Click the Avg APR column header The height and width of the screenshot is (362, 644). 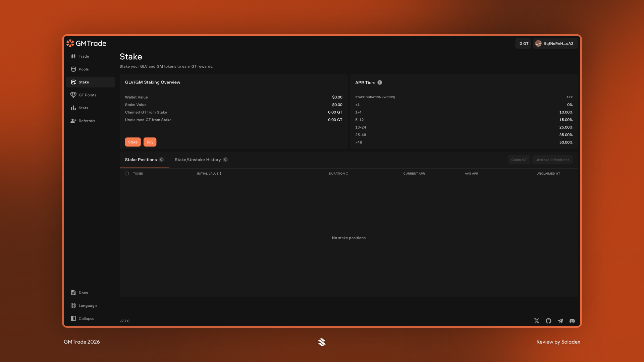click(471, 174)
